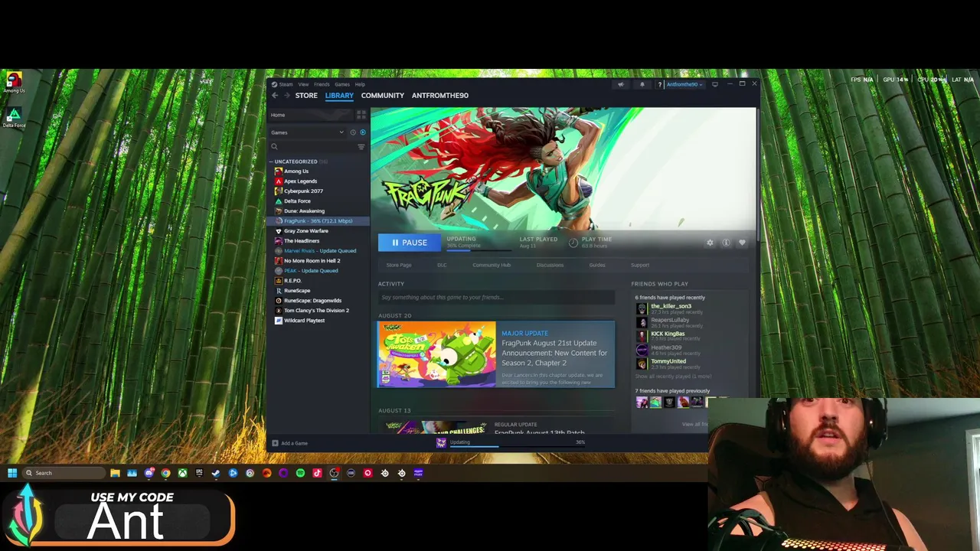This screenshot has width=980, height=551.
Task: Open the collections grid view icon
Action: pos(361,115)
